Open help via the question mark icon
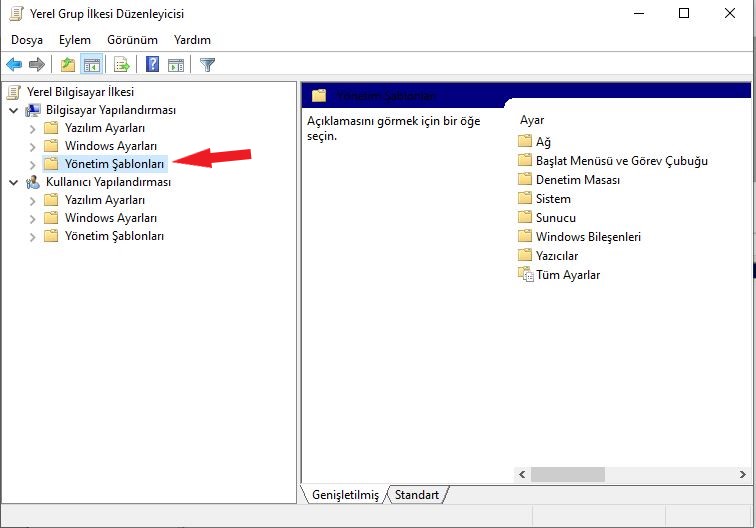The width and height of the screenshot is (756, 528). [x=152, y=64]
